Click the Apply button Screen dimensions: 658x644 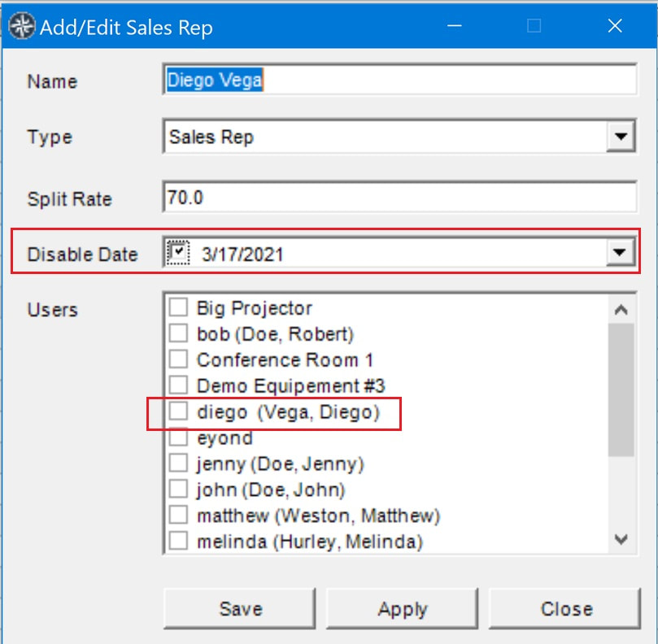(402, 609)
